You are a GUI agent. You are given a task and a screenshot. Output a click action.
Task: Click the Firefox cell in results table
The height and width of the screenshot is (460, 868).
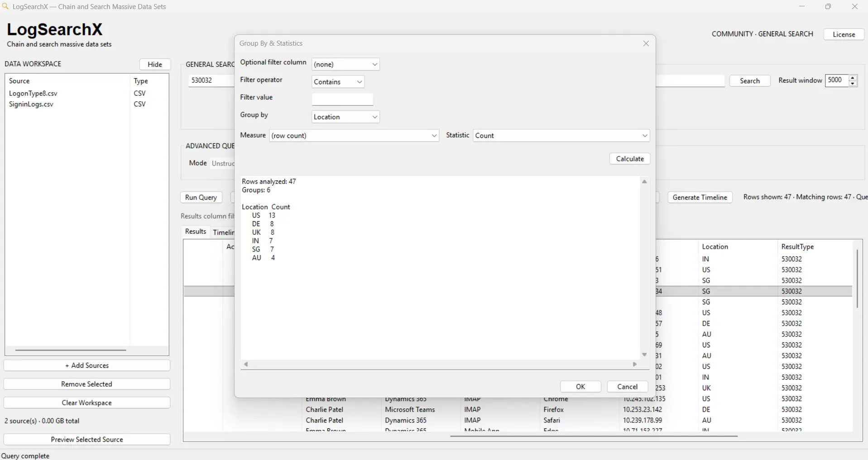point(553,409)
